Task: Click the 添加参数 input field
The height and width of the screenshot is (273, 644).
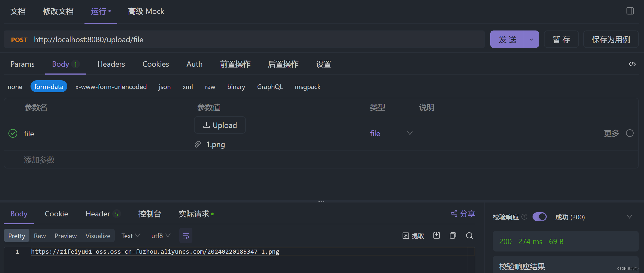Action: pos(39,160)
